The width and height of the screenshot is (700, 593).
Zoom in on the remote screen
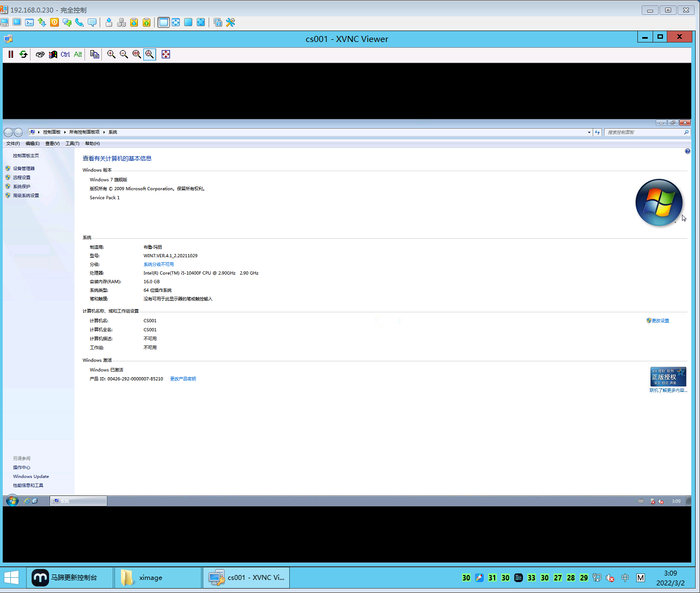pyautogui.click(x=112, y=55)
